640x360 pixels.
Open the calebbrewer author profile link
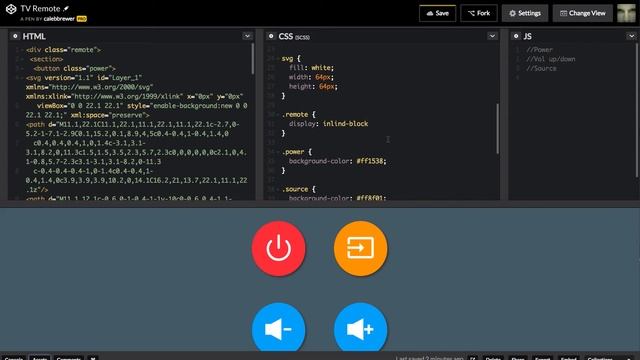pos(59,19)
